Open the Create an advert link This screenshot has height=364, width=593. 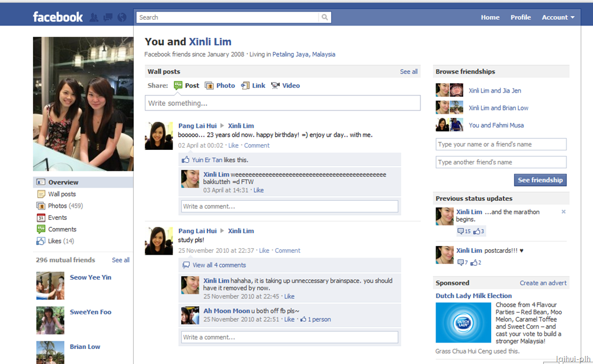pos(543,283)
